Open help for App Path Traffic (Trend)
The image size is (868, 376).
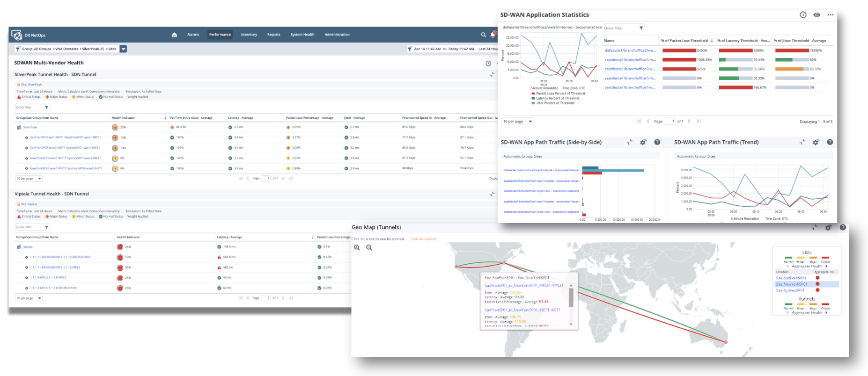[x=830, y=142]
